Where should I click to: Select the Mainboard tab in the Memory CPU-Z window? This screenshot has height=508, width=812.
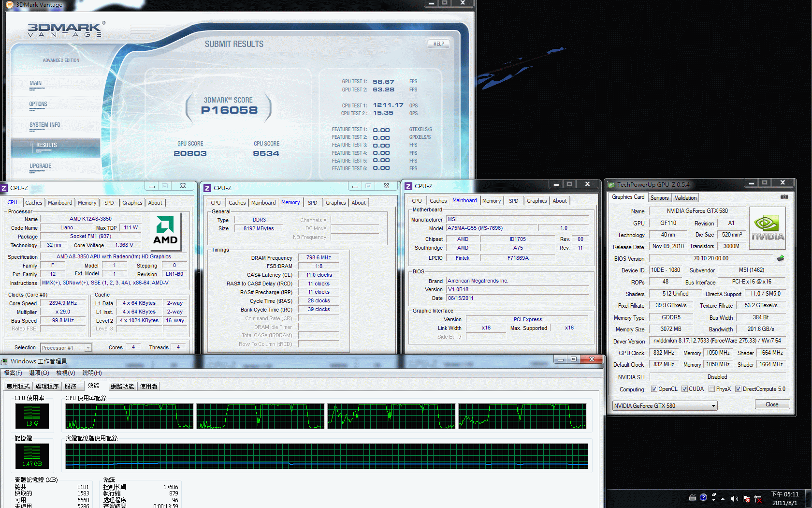263,203
